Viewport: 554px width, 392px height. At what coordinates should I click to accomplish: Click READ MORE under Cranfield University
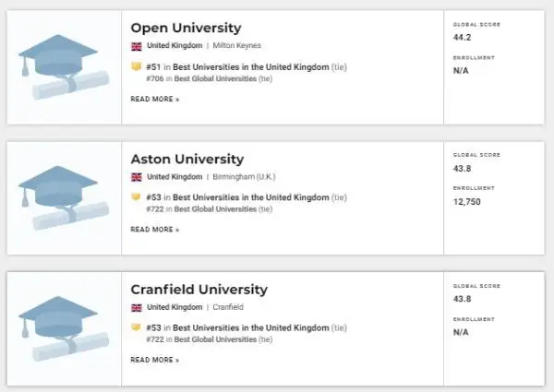click(x=155, y=360)
